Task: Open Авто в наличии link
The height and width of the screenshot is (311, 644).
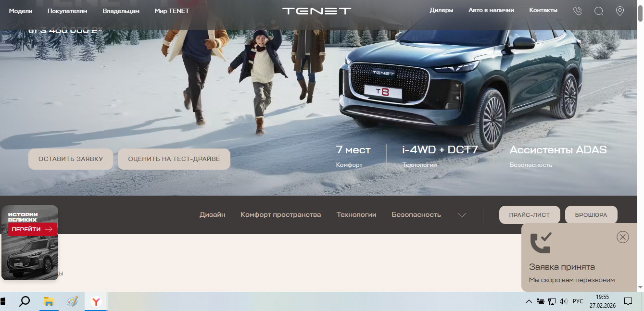Action: pyautogui.click(x=491, y=10)
